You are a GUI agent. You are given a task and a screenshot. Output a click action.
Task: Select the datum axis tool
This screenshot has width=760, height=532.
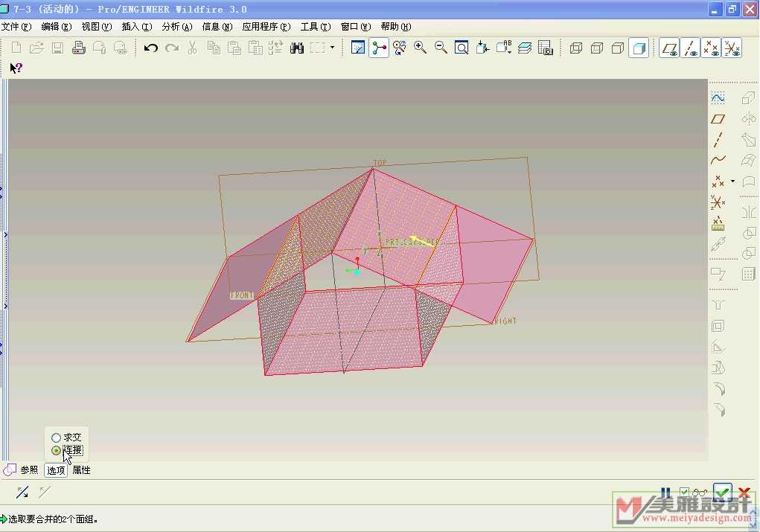(718, 139)
